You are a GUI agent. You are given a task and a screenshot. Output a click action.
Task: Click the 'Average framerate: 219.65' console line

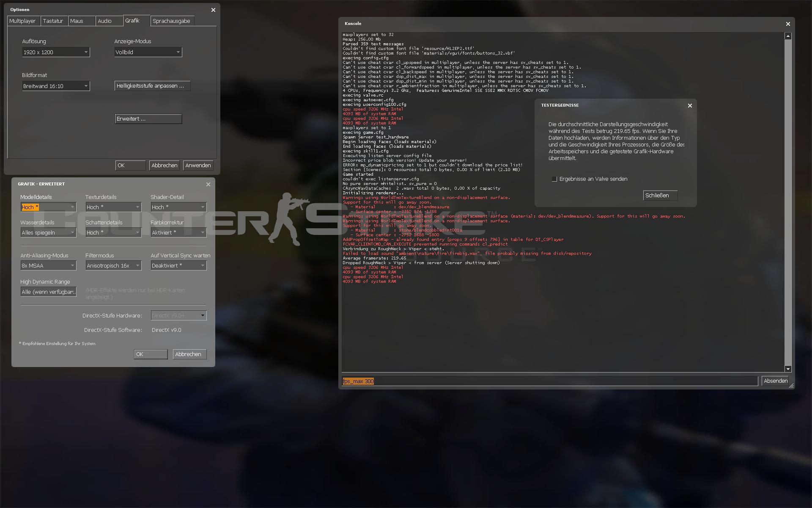pos(374,258)
